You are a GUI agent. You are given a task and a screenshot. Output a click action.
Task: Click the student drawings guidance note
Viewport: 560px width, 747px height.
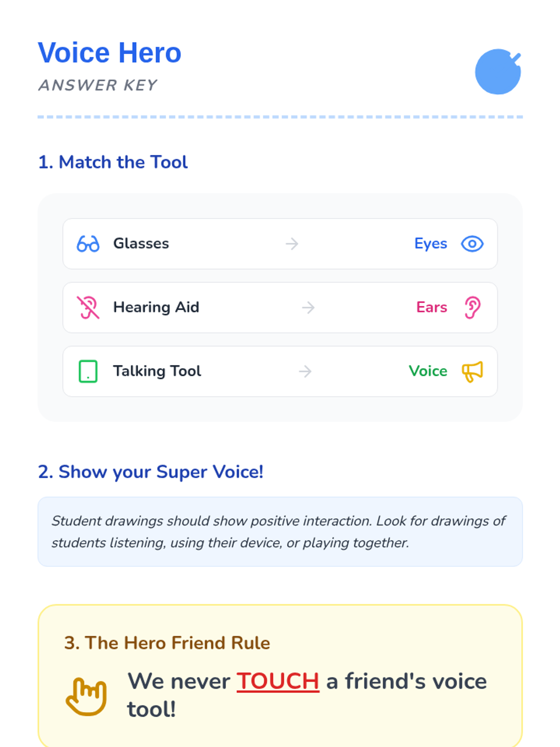tap(280, 532)
